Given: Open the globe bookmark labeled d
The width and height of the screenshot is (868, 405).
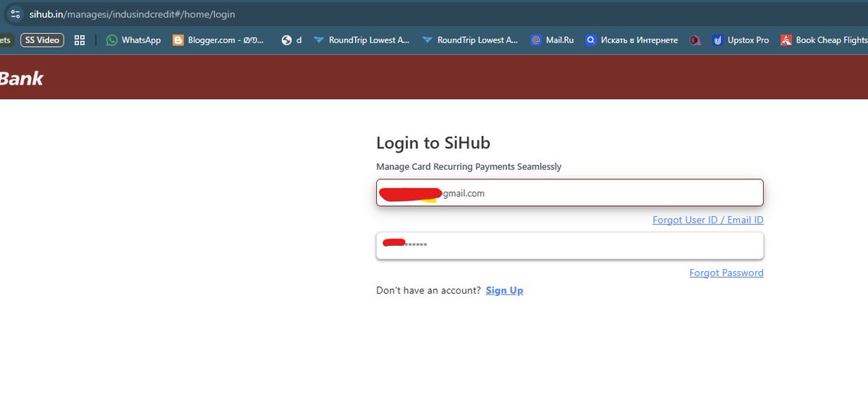Looking at the screenshot, I should click(x=292, y=40).
